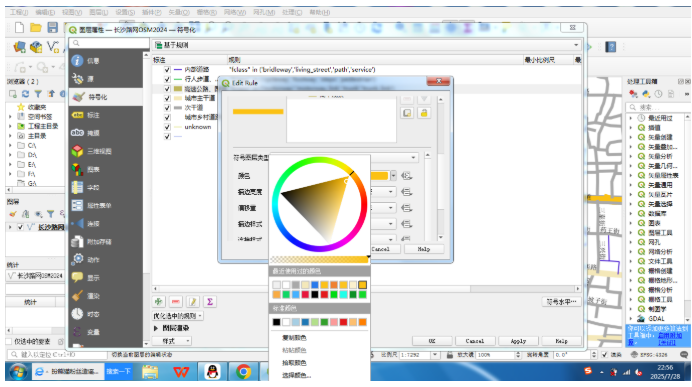Click the 符号水平… button
Image resolution: width=692 pixels, height=387 pixels.
pyautogui.click(x=561, y=302)
